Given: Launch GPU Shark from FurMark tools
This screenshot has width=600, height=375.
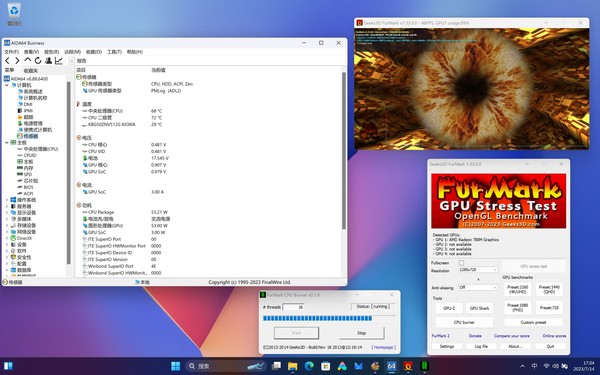Looking at the screenshot, I should (x=479, y=308).
